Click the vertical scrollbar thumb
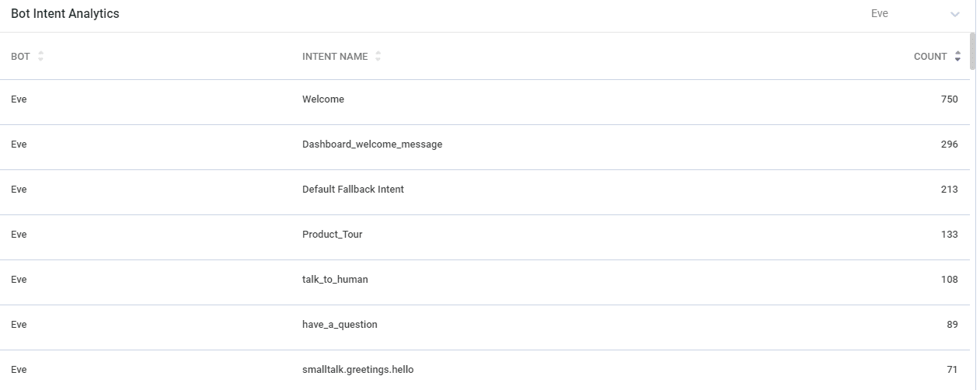This screenshot has width=980, height=390. point(973,51)
